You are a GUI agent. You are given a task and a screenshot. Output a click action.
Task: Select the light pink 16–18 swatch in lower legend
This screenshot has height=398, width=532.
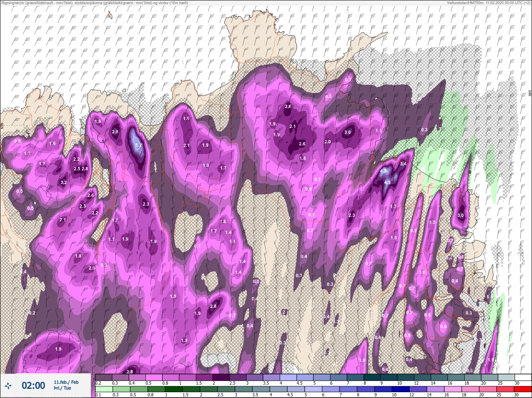tap(453, 389)
